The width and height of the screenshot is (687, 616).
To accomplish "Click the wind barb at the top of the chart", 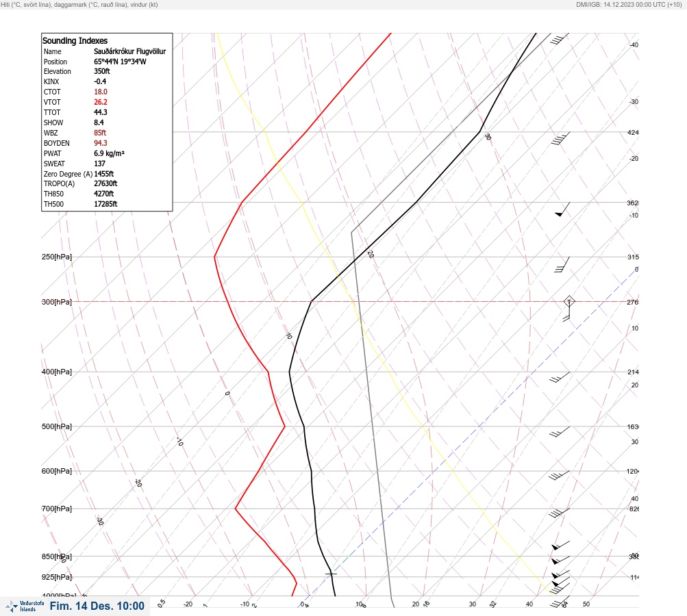I will [x=560, y=38].
